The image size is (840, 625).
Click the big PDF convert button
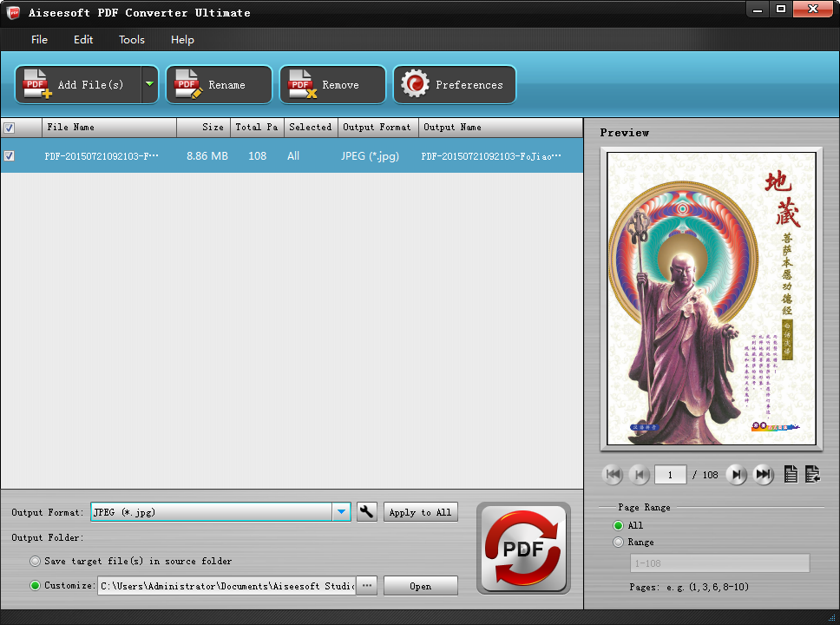[x=523, y=548]
